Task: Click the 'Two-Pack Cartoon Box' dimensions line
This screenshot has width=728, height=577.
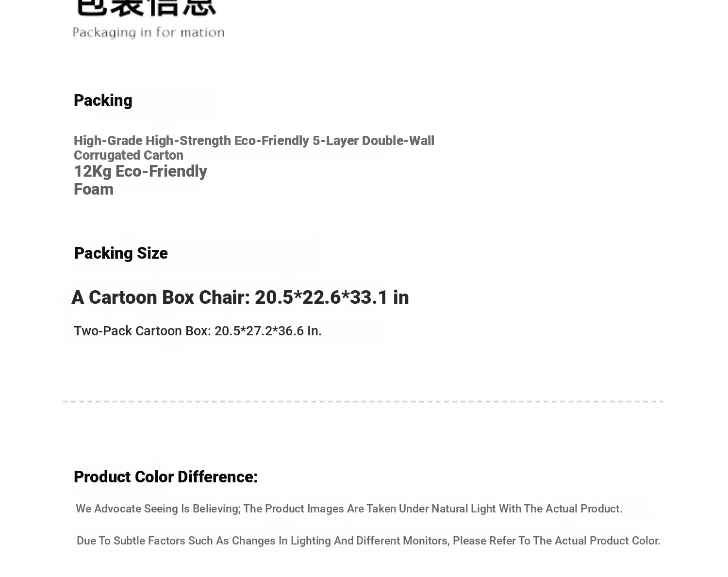Action: tap(198, 330)
